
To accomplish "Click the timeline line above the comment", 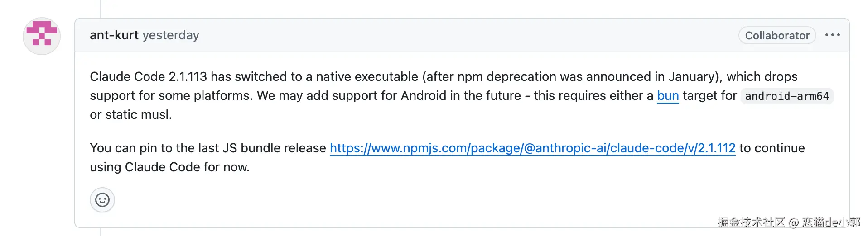I will click(101, 8).
